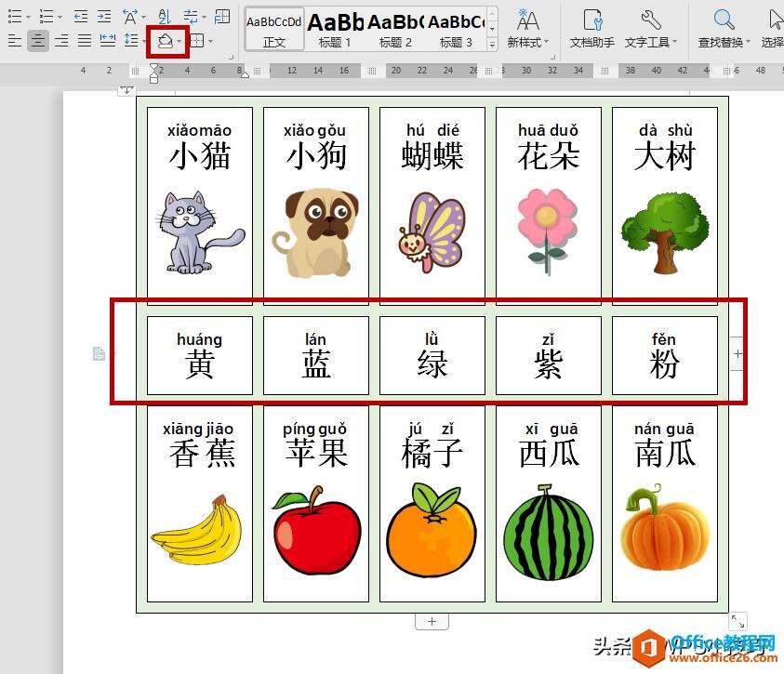
Task: Open the line spacing dropdown arrow
Action: pyautogui.click(x=144, y=40)
